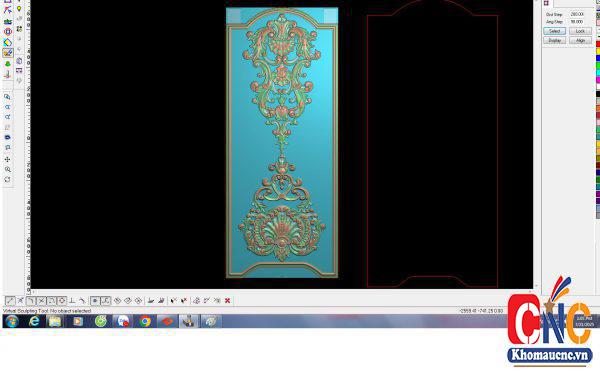Click the Select button in right panel
The height and width of the screenshot is (375, 600).
[554, 31]
